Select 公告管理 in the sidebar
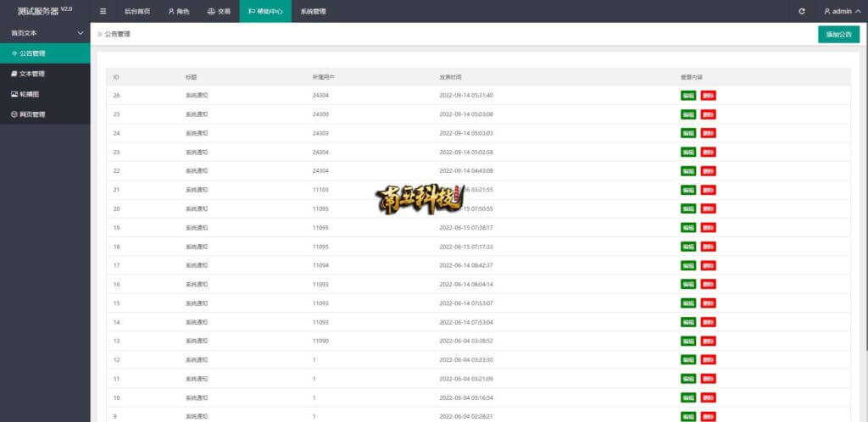 pyautogui.click(x=45, y=53)
